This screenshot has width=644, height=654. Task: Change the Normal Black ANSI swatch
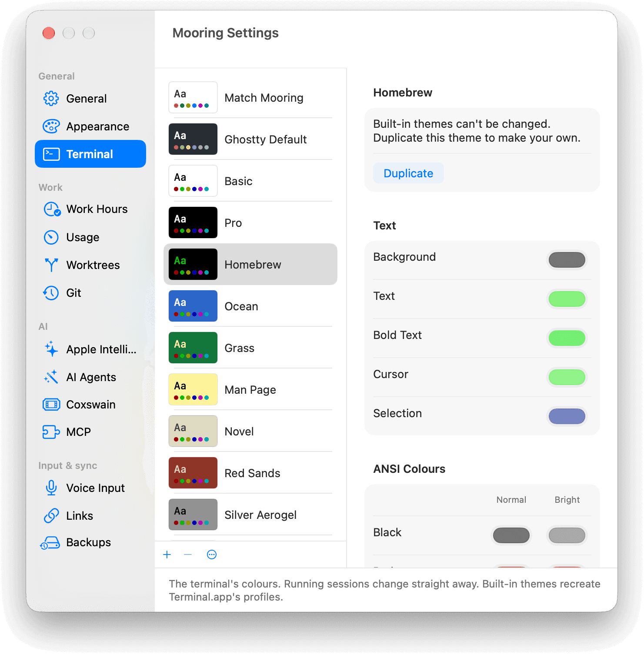[x=511, y=535]
